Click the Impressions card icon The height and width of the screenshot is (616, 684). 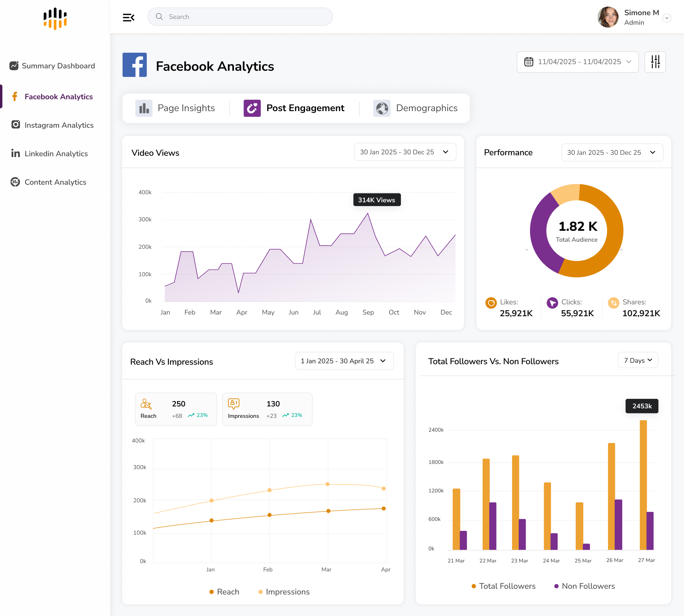click(x=234, y=404)
